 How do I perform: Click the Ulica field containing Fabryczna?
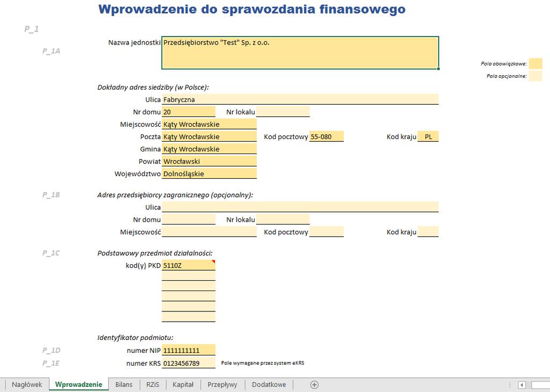tap(300, 99)
